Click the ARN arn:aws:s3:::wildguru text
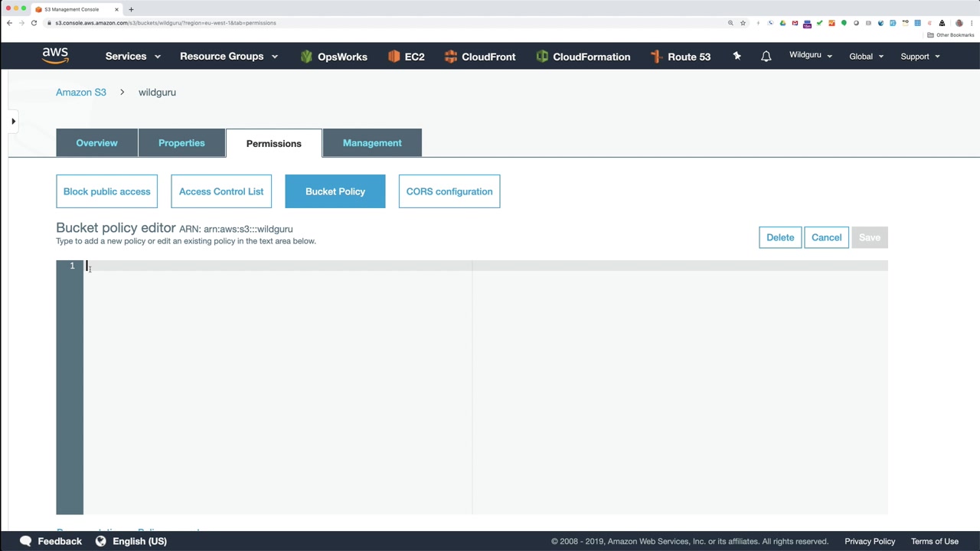This screenshot has height=551, width=980. (x=236, y=229)
